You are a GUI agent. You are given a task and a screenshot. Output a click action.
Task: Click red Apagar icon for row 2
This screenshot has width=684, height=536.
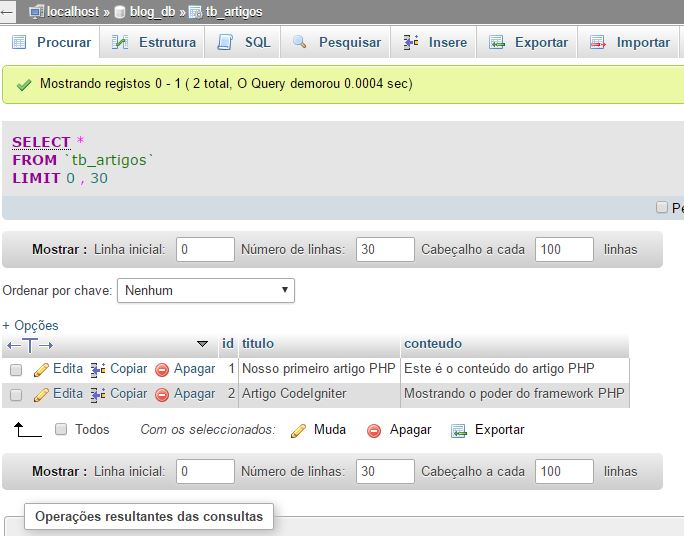(x=162, y=395)
